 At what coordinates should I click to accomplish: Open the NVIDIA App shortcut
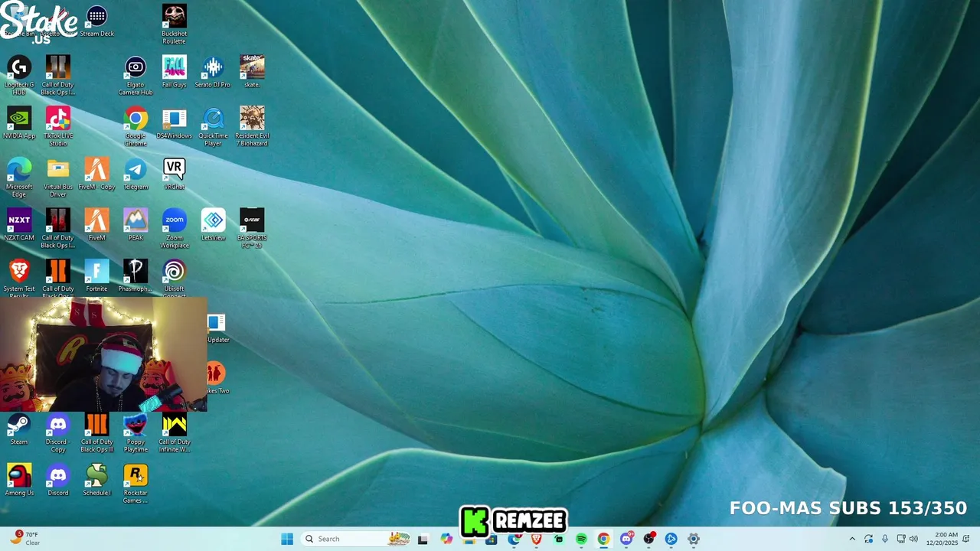click(x=19, y=123)
